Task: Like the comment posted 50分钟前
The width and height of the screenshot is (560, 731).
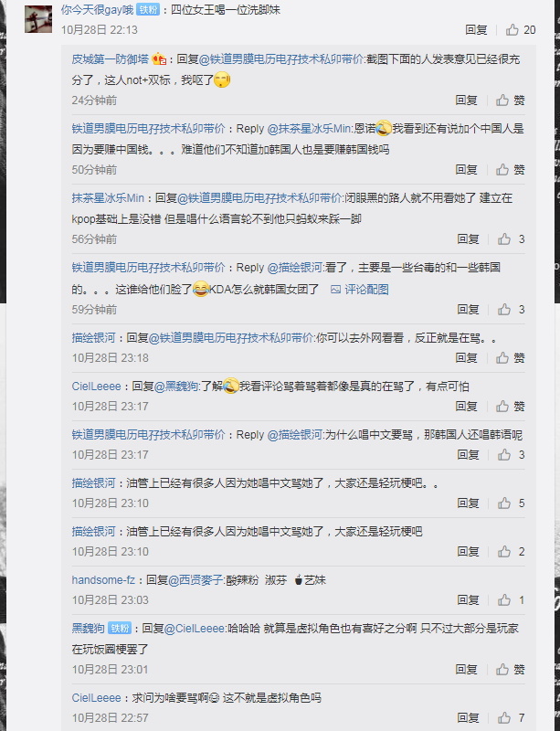Action: 510,170
